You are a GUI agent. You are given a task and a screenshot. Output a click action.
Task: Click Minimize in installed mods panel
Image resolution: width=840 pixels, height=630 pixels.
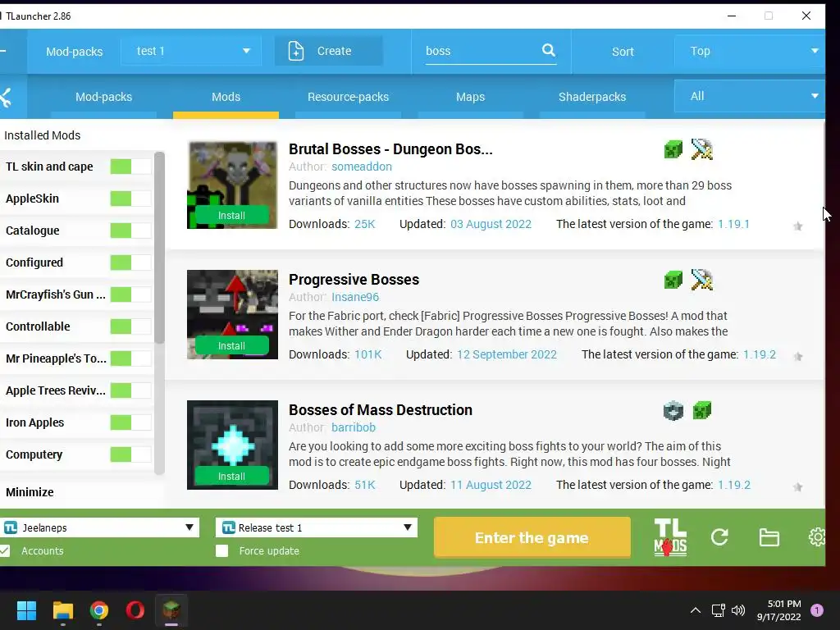click(30, 492)
